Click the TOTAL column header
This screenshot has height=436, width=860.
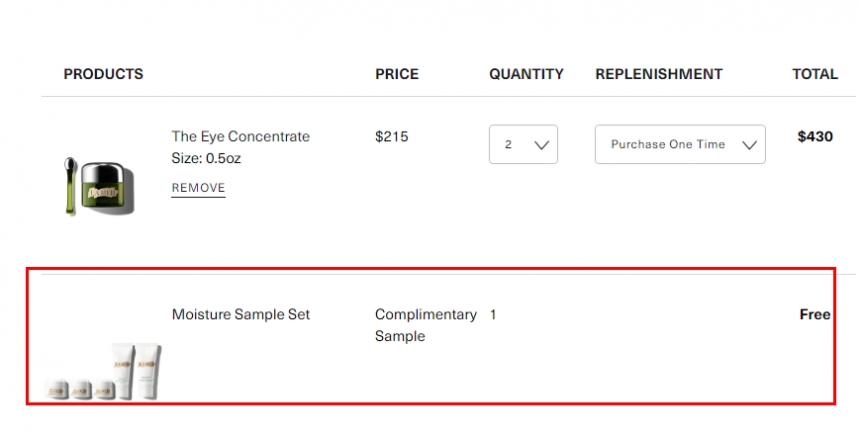tap(814, 74)
